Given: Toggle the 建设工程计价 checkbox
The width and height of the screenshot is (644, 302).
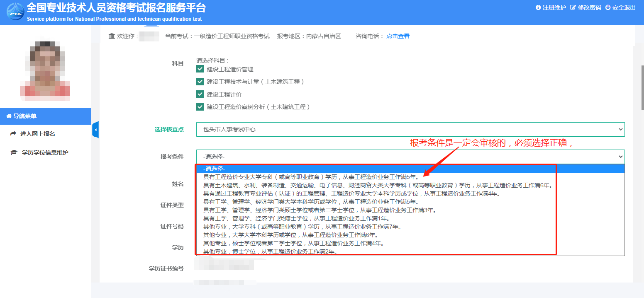Looking at the screenshot, I should click(x=200, y=94).
